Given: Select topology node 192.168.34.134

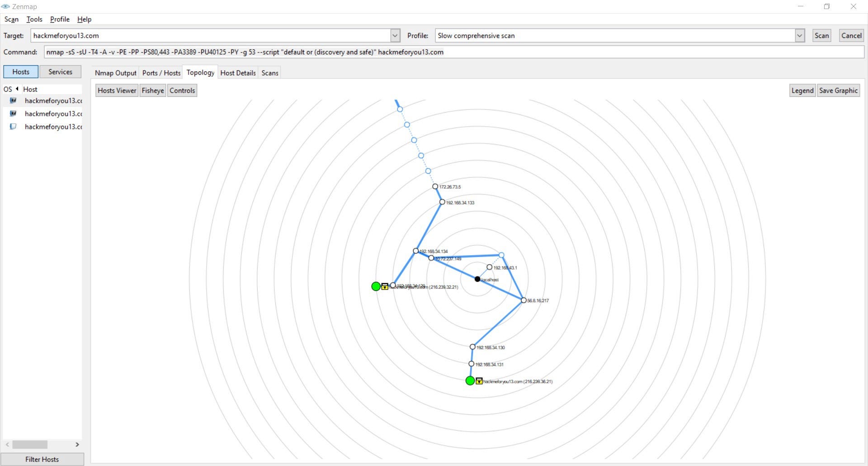Looking at the screenshot, I should [415, 251].
